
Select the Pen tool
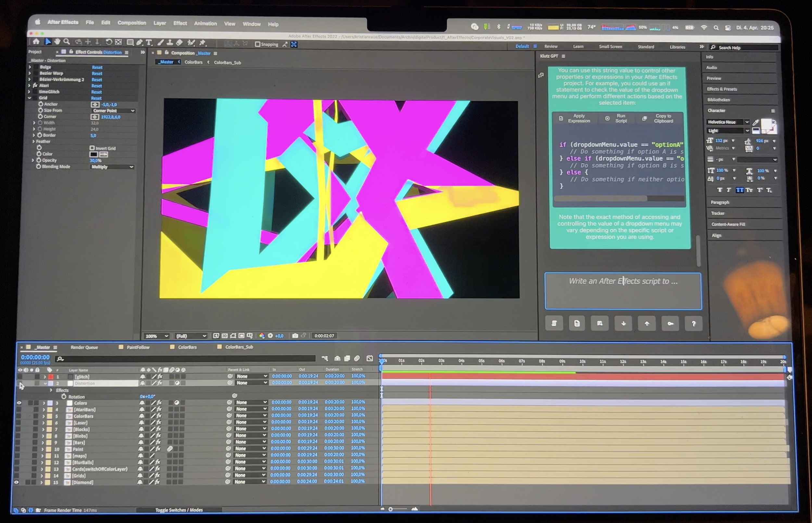[140, 43]
